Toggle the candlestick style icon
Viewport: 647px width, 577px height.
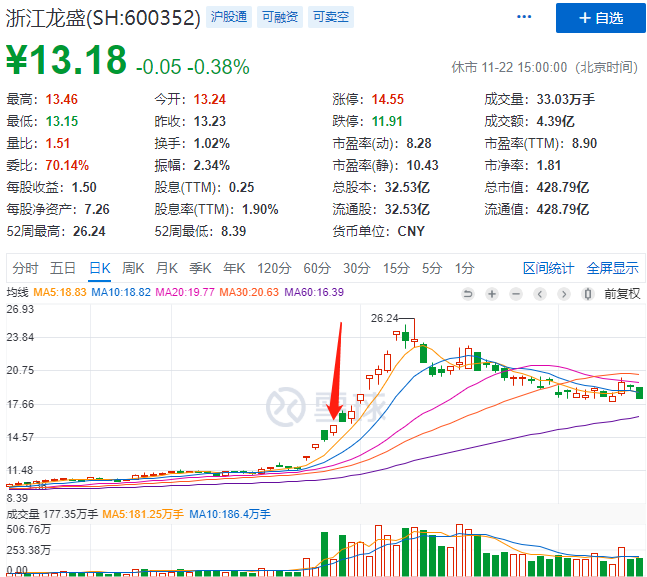point(588,294)
